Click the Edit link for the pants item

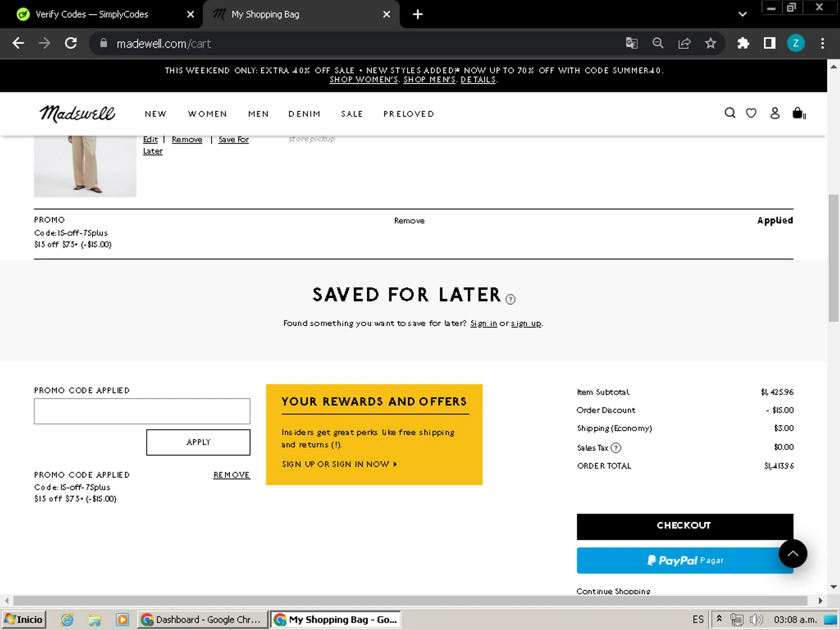point(150,139)
